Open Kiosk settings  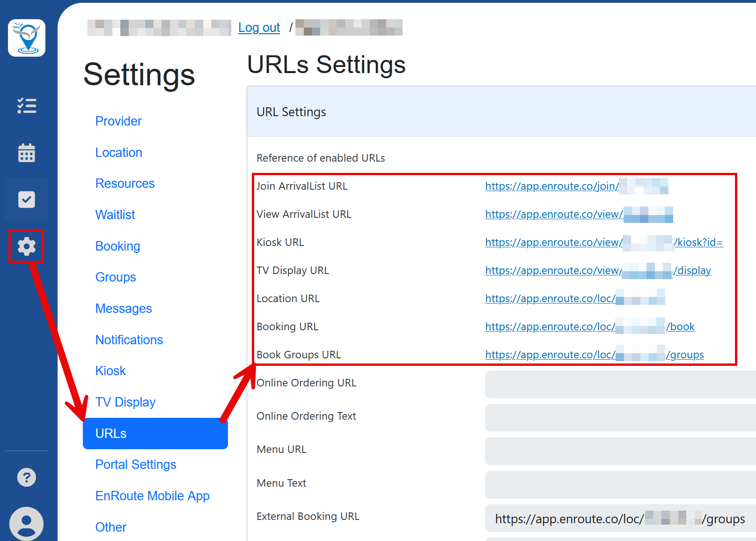[110, 371]
